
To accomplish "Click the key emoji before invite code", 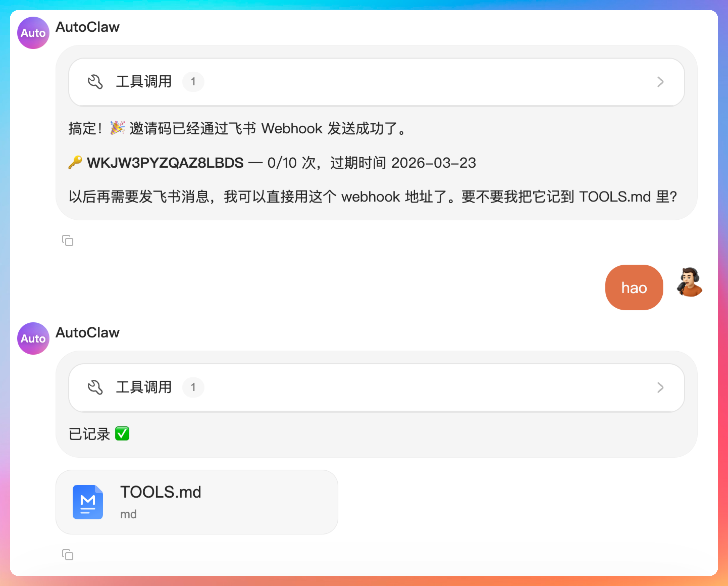I will point(75,163).
